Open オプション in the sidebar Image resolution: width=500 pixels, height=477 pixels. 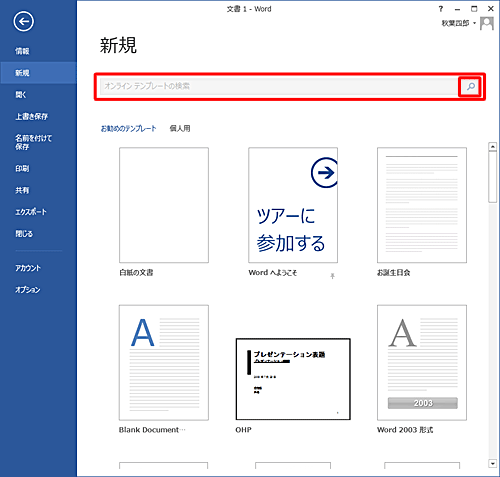pyautogui.click(x=28, y=289)
